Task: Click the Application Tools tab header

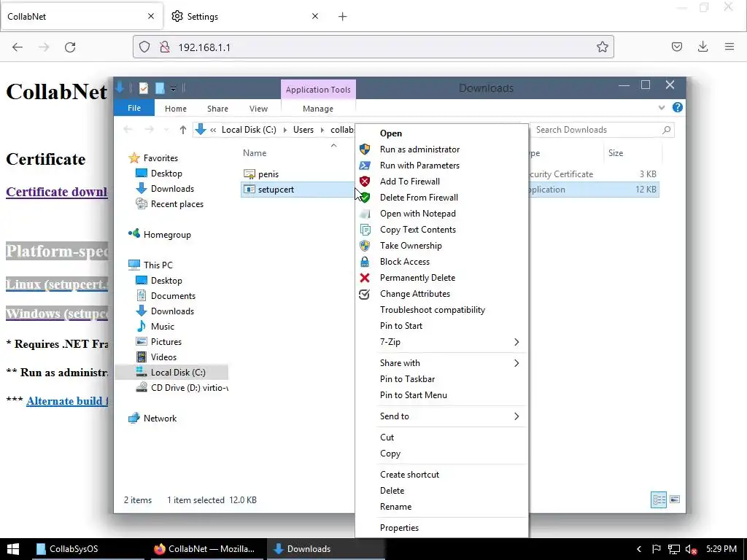Action: pyautogui.click(x=318, y=90)
